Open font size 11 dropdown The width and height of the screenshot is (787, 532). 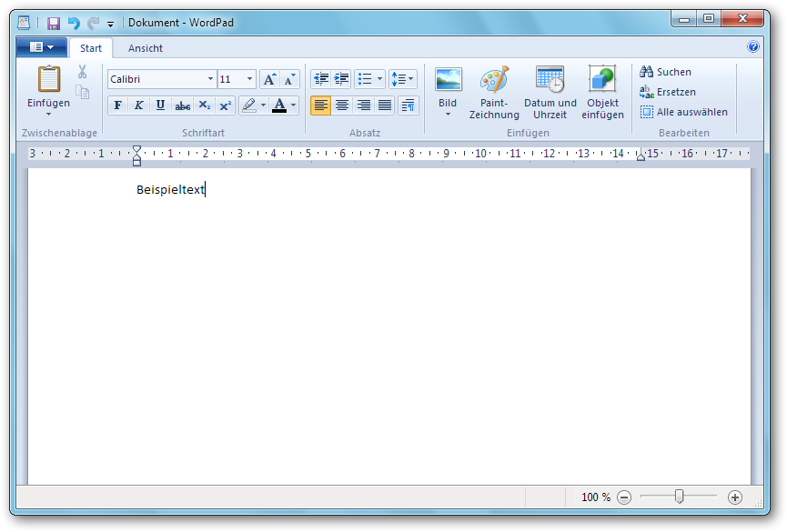click(x=249, y=79)
